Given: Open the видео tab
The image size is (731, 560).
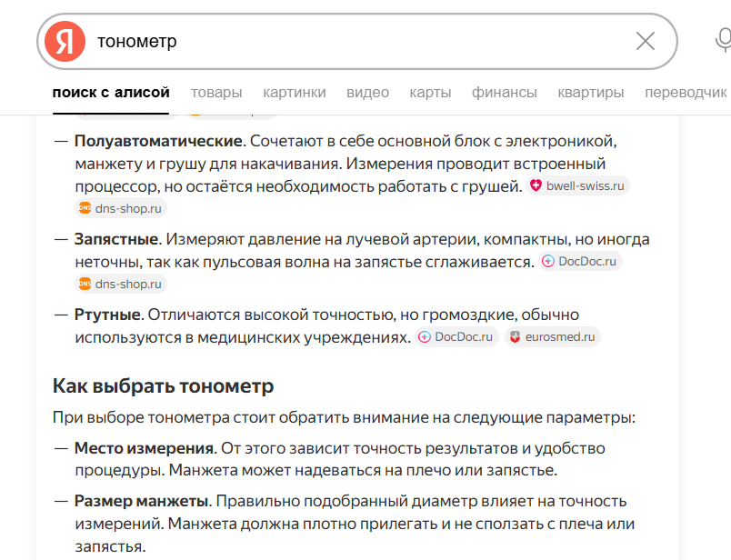Looking at the screenshot, I should click(367, 93).
